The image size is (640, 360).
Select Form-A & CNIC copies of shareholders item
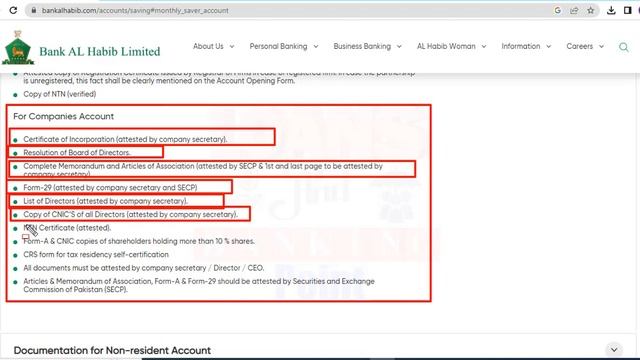pos(139,241)
